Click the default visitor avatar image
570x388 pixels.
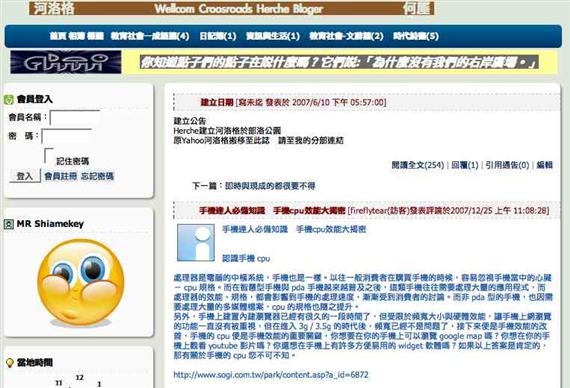click(196, 243)
